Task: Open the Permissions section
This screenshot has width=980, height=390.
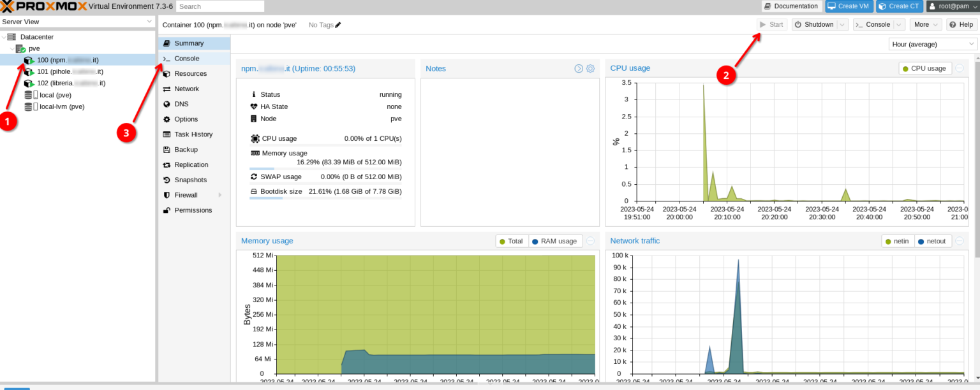Action: [194, 210]
